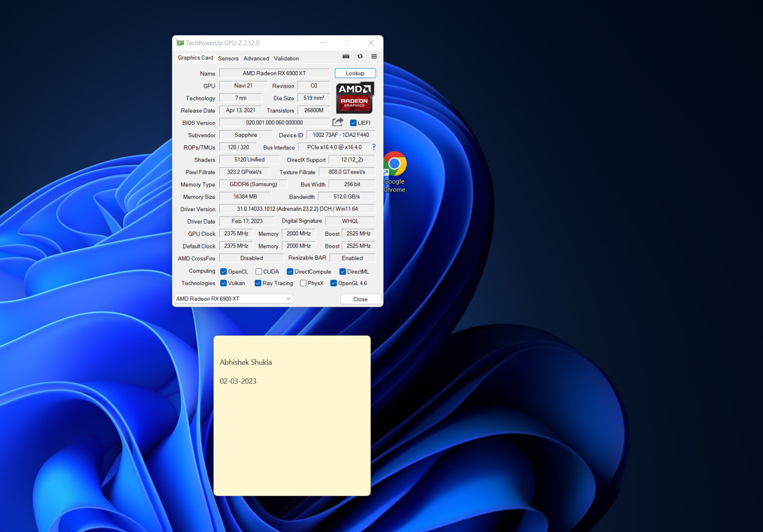Viewport: 763px width, 532px height.
Task: Switch to the Advanced tab
Action: pyautogui.click(x=256, y=58)
